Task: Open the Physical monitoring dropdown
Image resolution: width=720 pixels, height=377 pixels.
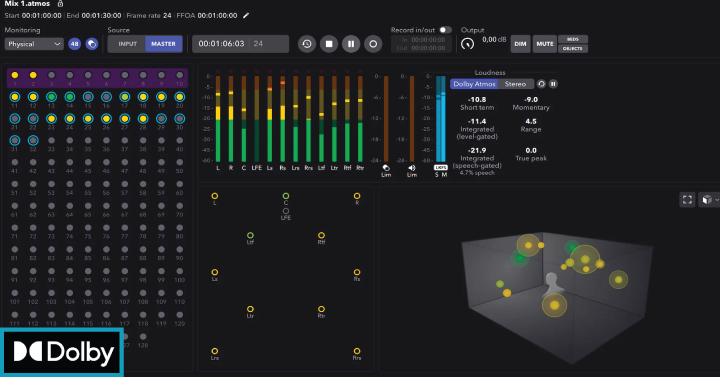Action: pyautogui.click(x=34, y=44)
